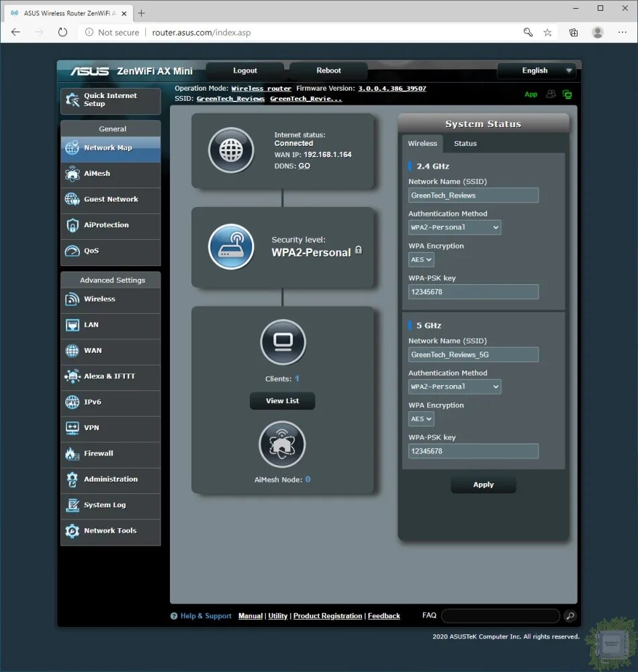Click the Internet globe icon
Image resolution: width=638 pixels, height=672 pixels.
click(x=231, y=150)
